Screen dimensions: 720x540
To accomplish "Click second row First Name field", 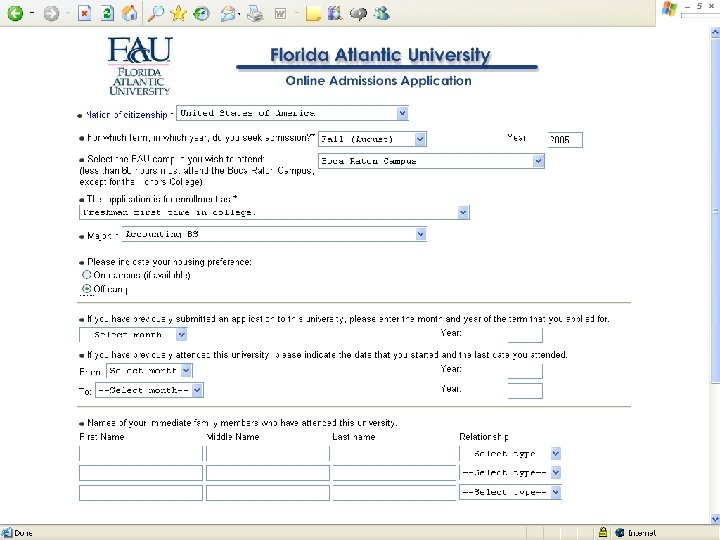I will pos(141,473).
